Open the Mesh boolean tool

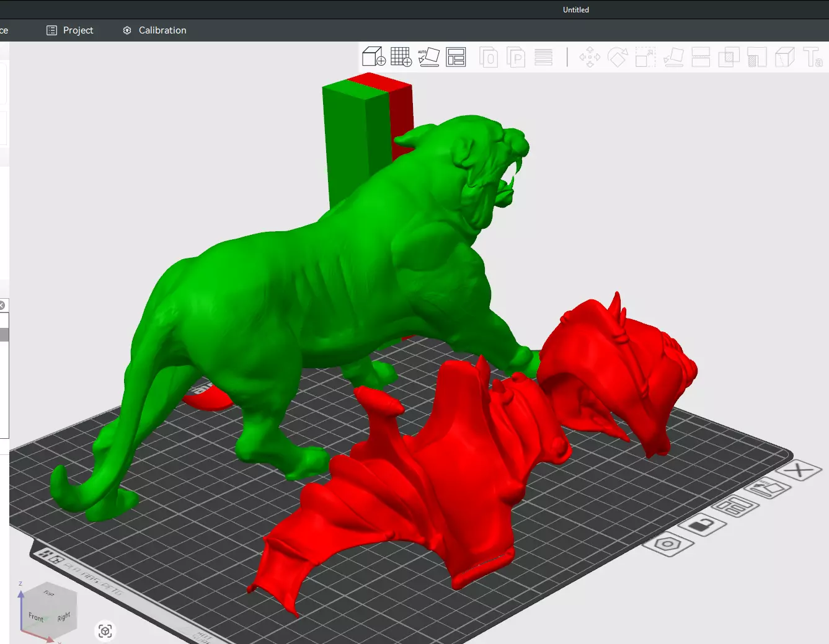coord(729,57)
